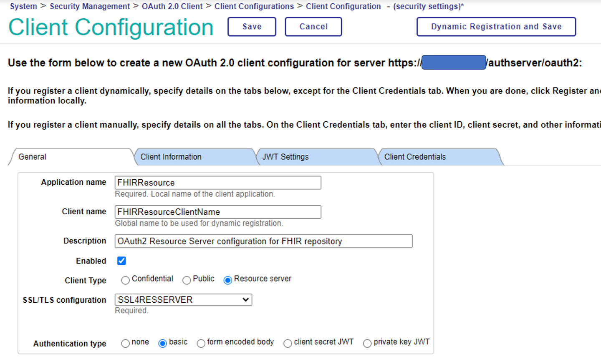Choose Public client type
This screenshot has height=364, width=601.
click(x=187, y=281)
